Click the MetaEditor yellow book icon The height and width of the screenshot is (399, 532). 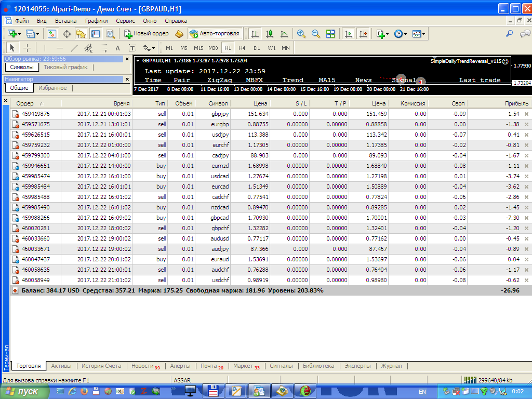(x=179, y=34)
